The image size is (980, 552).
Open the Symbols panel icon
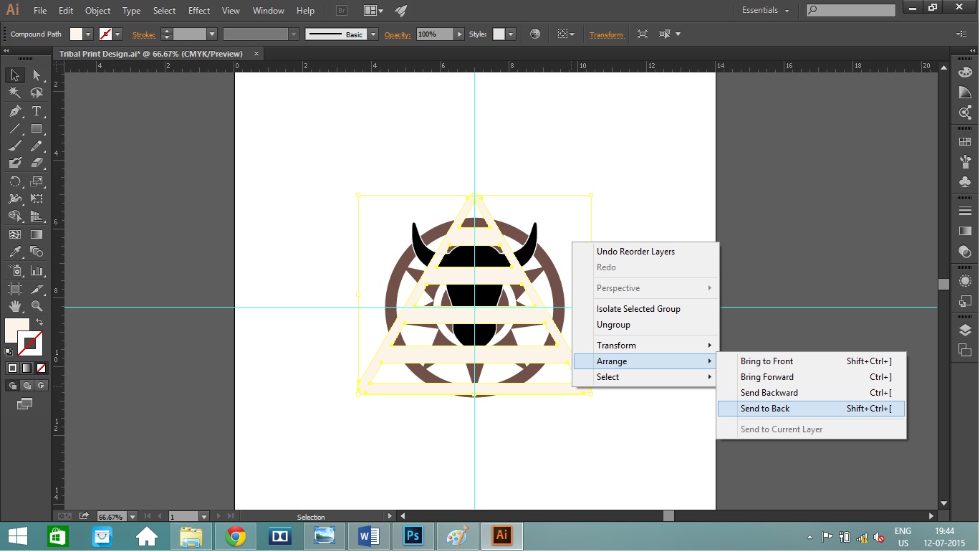coord(965,182)
